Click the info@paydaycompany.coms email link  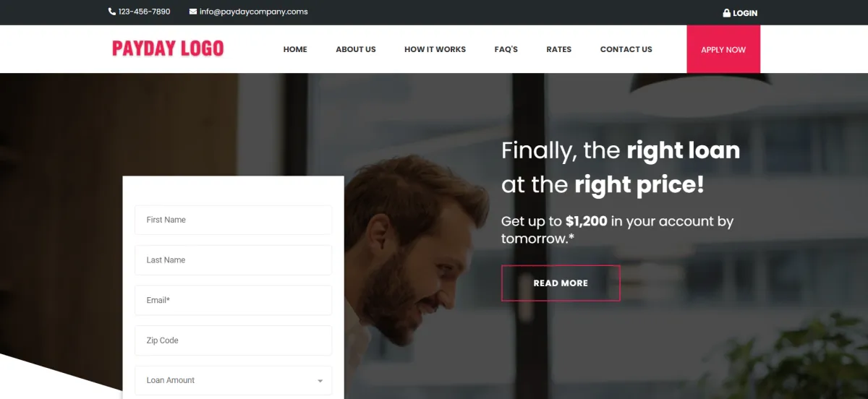pyautogui.click(x=254, y=12)
